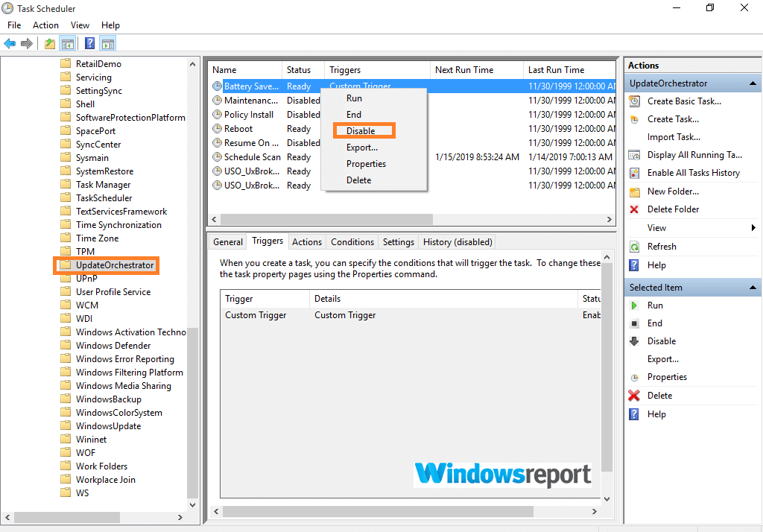Open the File menu
This screenshot has height=532, width=763.
(14, 25)
